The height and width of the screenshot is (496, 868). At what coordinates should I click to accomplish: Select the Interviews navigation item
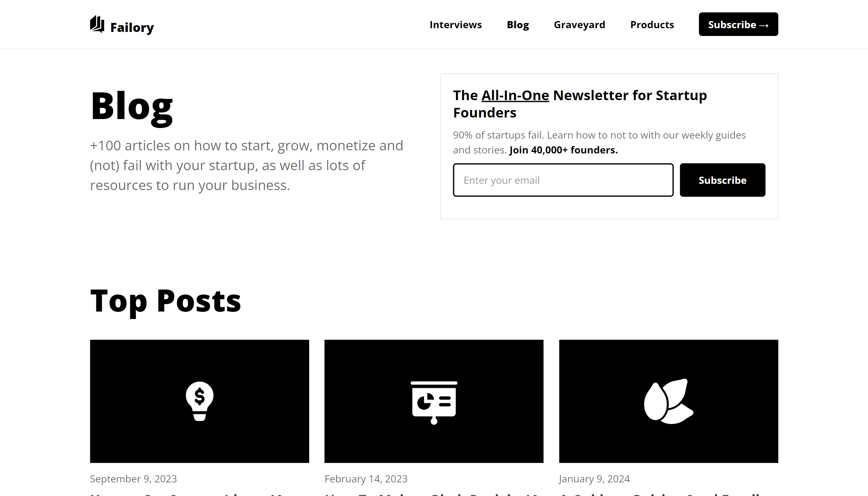[456, 24]
